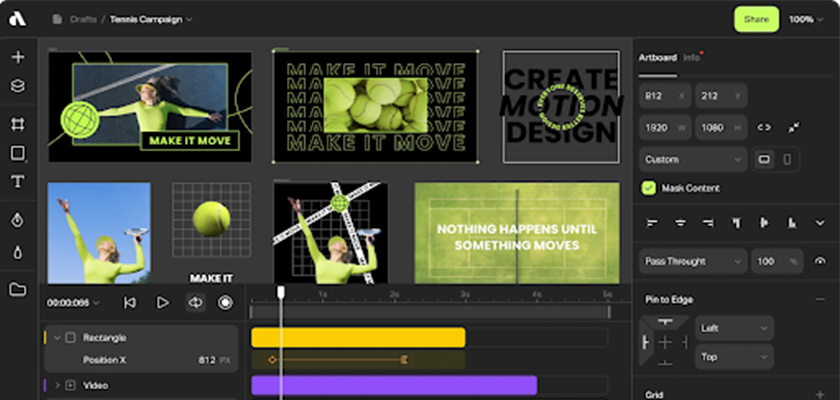
Task: Toggle loop playback
Action: pyautogui.click(x=194, y=303)
